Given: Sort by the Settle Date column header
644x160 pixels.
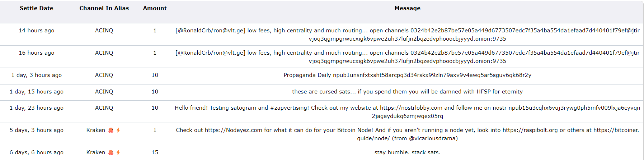Looking at the screenshot, I should (37, 8).
